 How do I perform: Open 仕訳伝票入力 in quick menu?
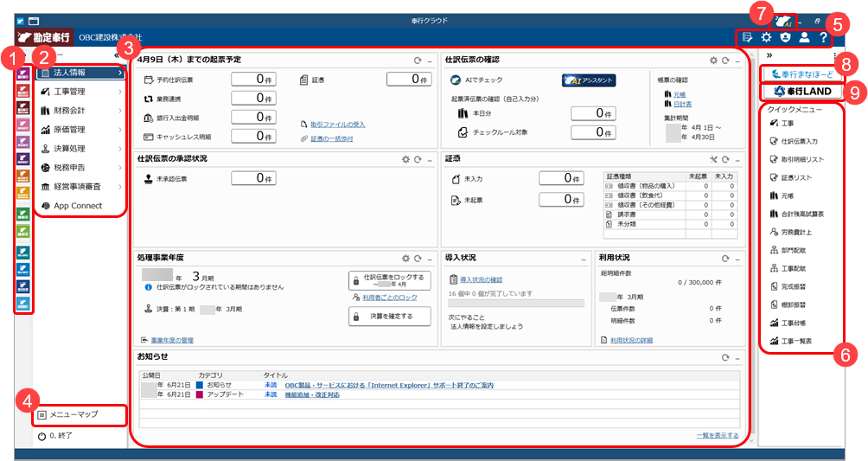[794, 141]
